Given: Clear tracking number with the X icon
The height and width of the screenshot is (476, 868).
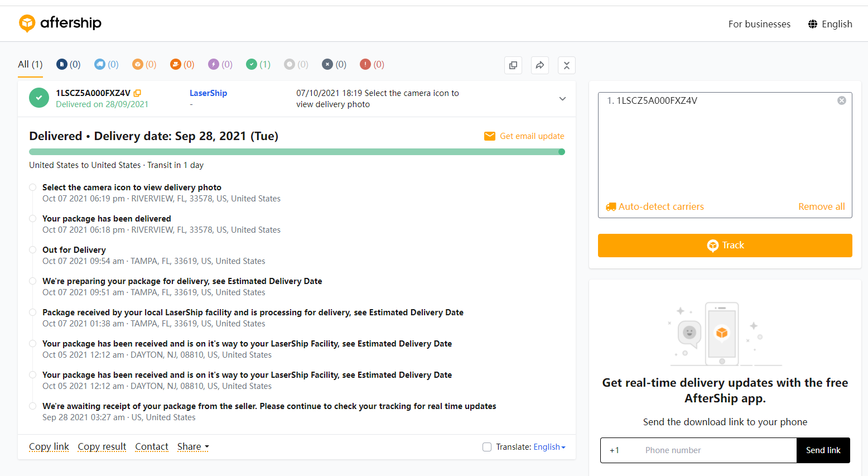Looking at the screenshot, I should pyautogui.click(x=841, y=100).
